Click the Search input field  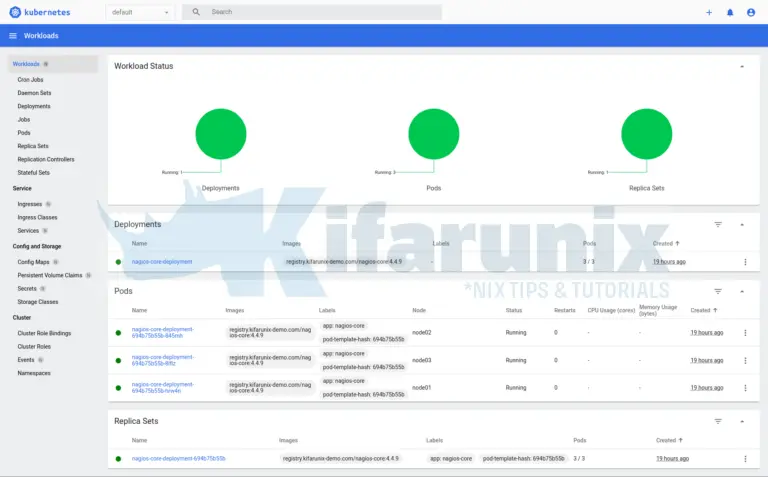[320, 12]
